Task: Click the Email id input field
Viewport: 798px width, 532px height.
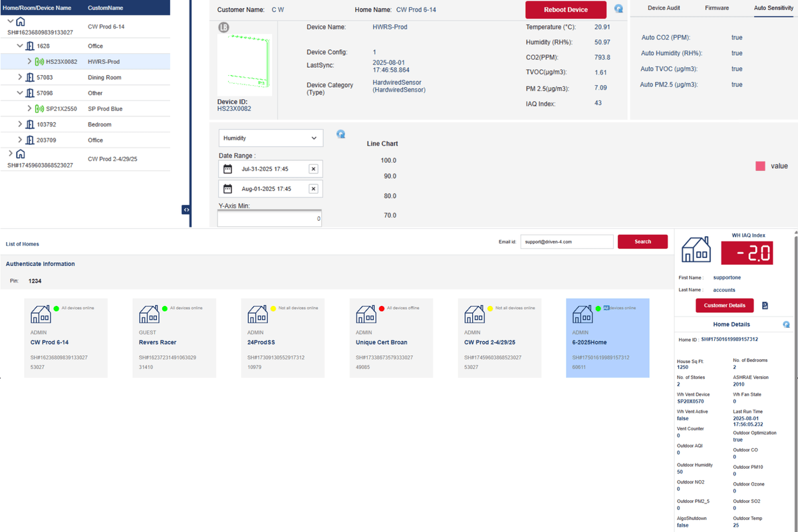Action: [567, 241]
